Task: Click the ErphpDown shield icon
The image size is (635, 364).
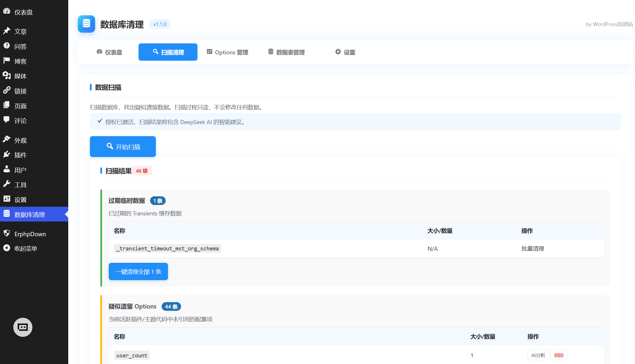Action: (x=7, y=233)
